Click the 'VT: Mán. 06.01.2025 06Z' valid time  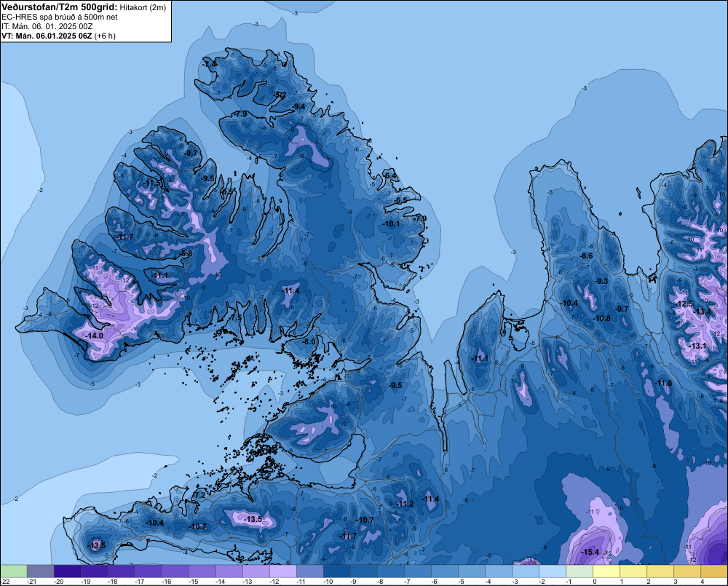(x=47, y=36)
